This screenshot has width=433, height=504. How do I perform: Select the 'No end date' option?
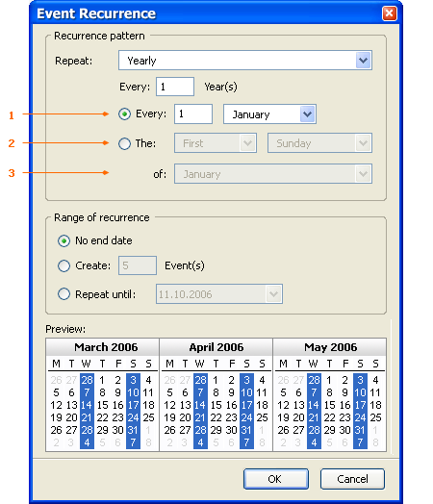click(x=64, y=240)
